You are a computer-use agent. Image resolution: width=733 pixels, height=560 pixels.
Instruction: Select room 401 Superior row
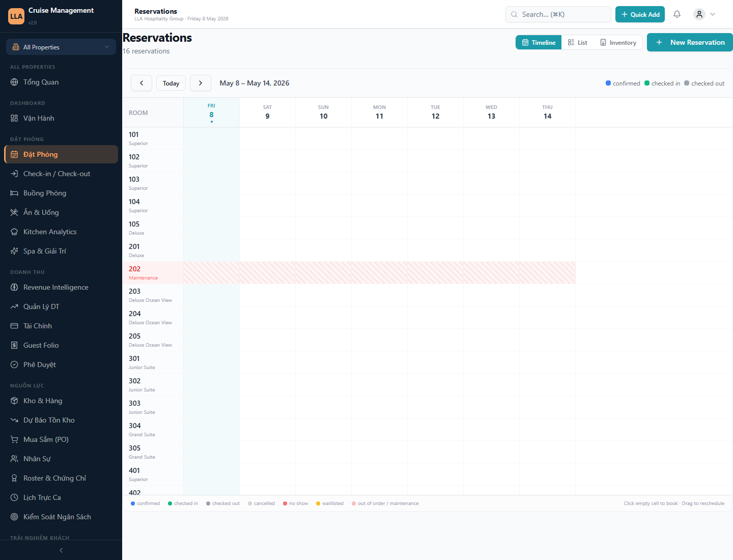tap(153, 474)
